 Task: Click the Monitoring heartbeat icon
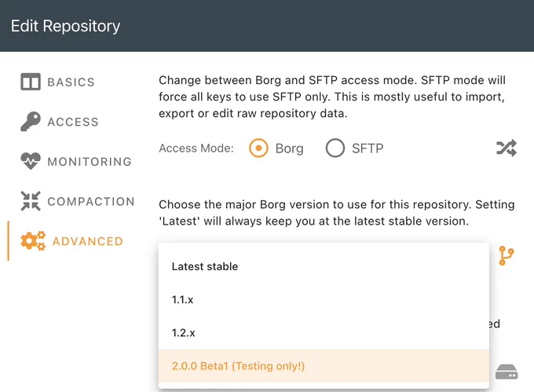coord(31,161)
